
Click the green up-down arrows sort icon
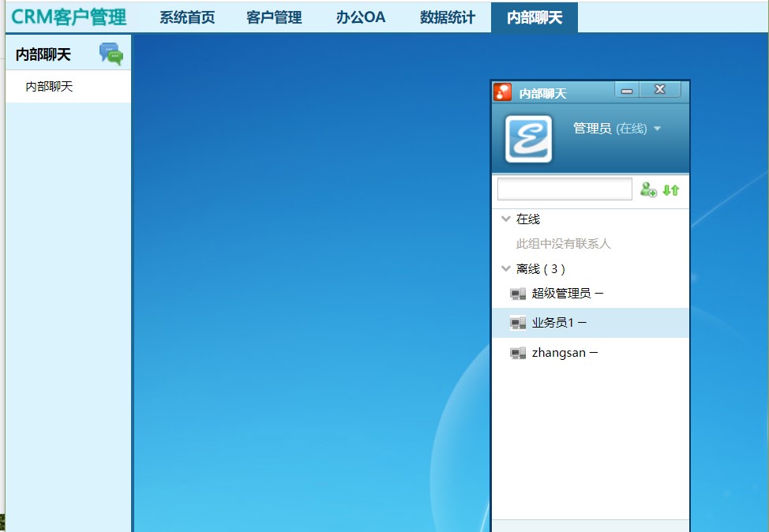point(670,189)
